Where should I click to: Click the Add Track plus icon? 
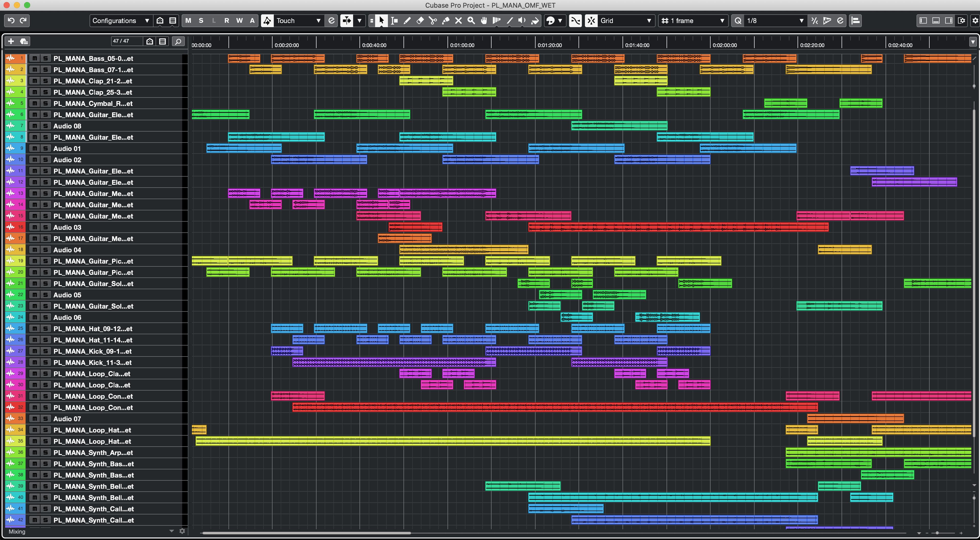[11, 41]
